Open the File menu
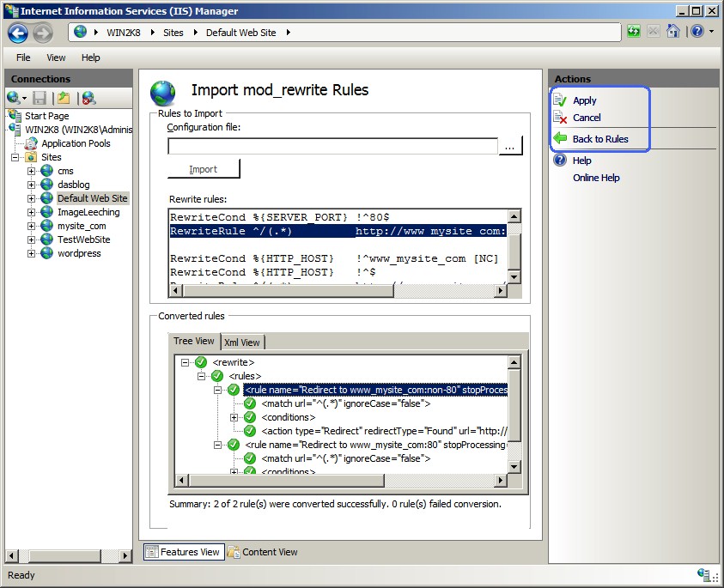Image resolution: width=724 pixels, height=588 pixels. pyautogui.click(x=23, y=58)
